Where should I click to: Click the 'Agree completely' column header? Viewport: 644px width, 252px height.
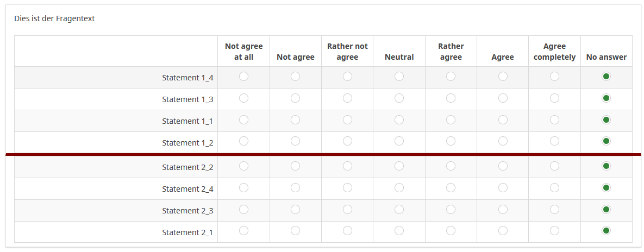(x=554, y=52)
